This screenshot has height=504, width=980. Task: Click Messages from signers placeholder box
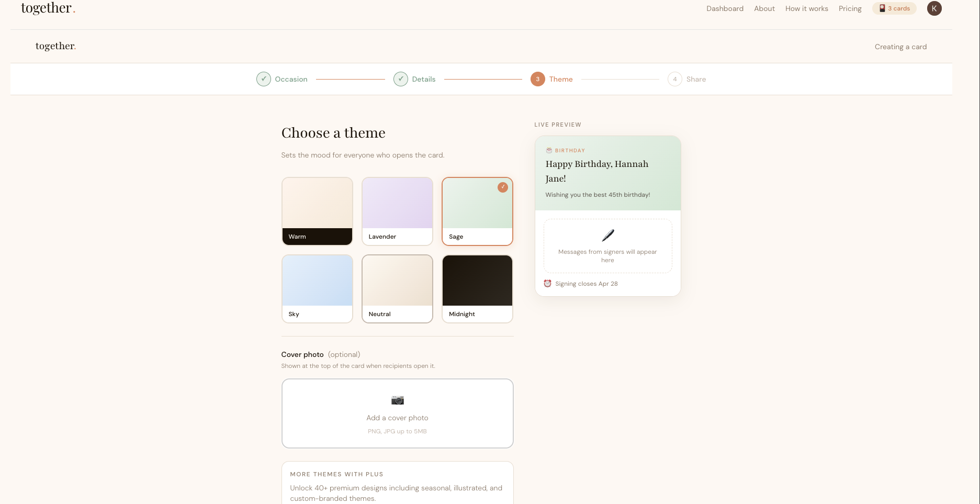point(607,246)
